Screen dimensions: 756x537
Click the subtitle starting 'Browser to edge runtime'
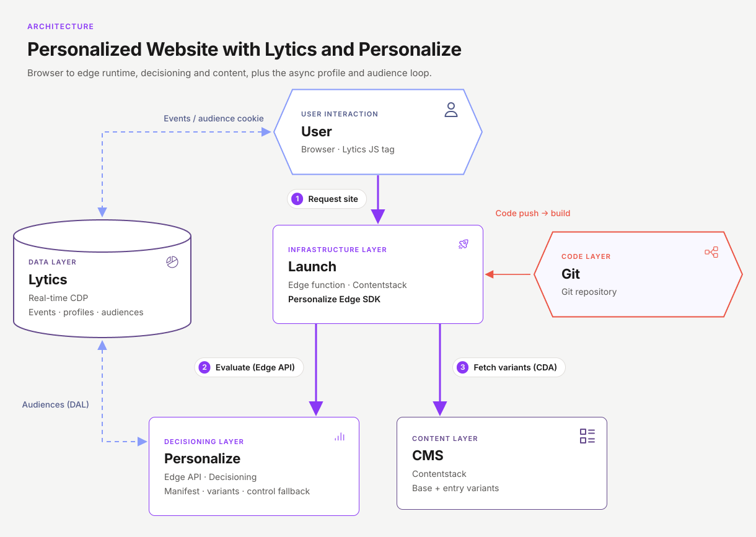[229, 73]
